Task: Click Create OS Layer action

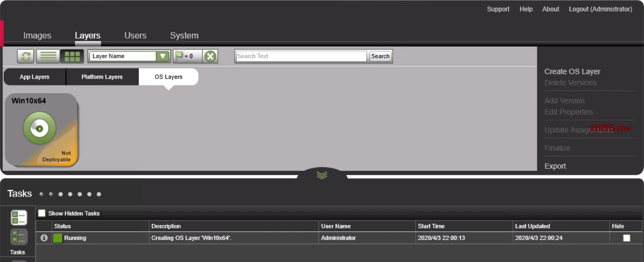Action: 572,71
